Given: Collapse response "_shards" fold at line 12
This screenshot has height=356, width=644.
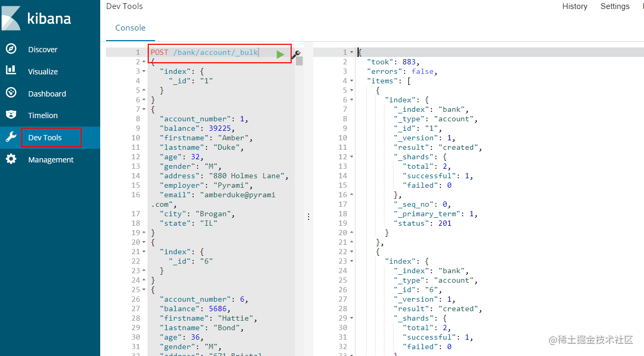Looking at the screenshot, I should (352, 157).
